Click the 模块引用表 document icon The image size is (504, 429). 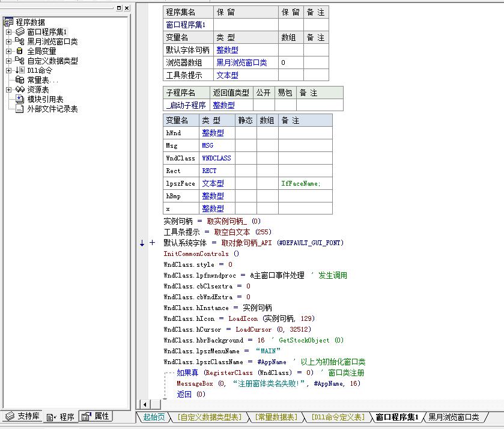click(x=20, y=99)
